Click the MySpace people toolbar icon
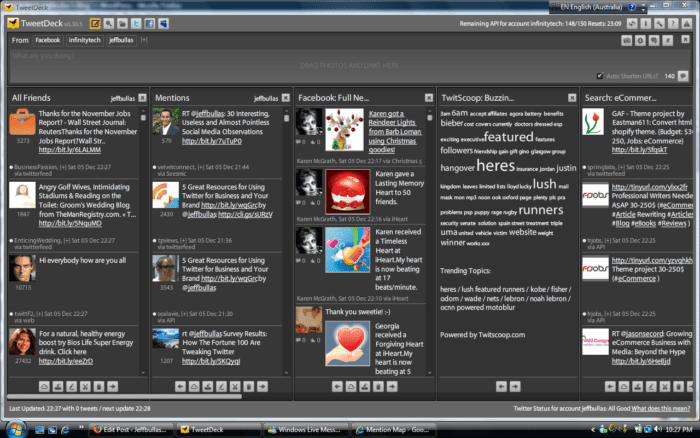Image resolution: width=700 pixels, height=438 pixels. 163,23
